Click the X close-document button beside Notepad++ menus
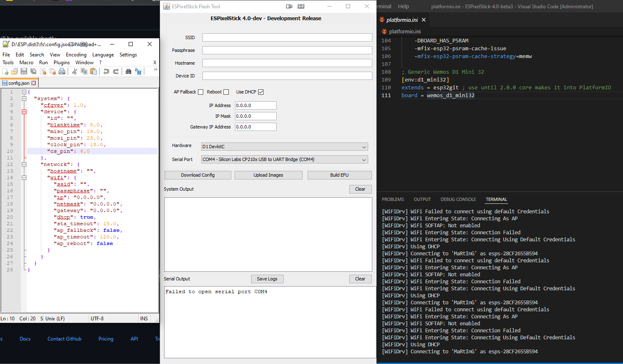Image resolution: width=623 pixels, height=364 pixels. pyautogui.click(x=155, y=63)
